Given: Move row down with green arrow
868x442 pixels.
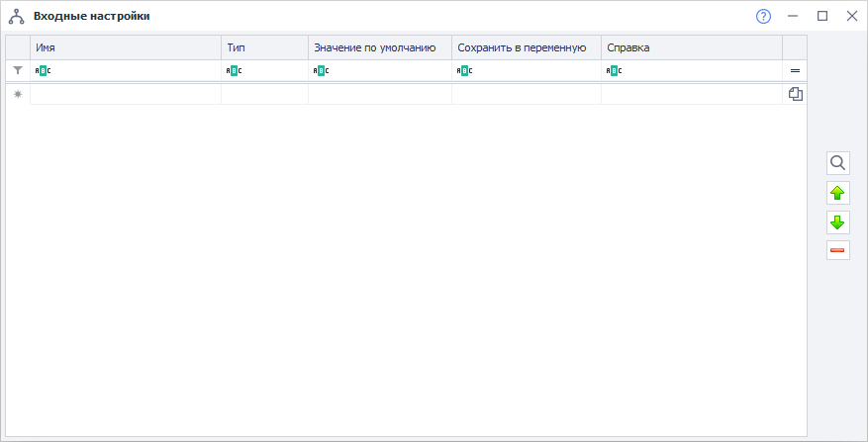Looking at the screenshot, I should coord(838,222).
